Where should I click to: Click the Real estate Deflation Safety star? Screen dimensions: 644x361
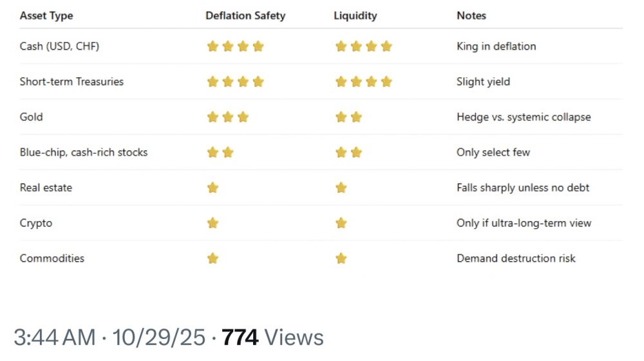pyautogui.click(x=213, y=188)
